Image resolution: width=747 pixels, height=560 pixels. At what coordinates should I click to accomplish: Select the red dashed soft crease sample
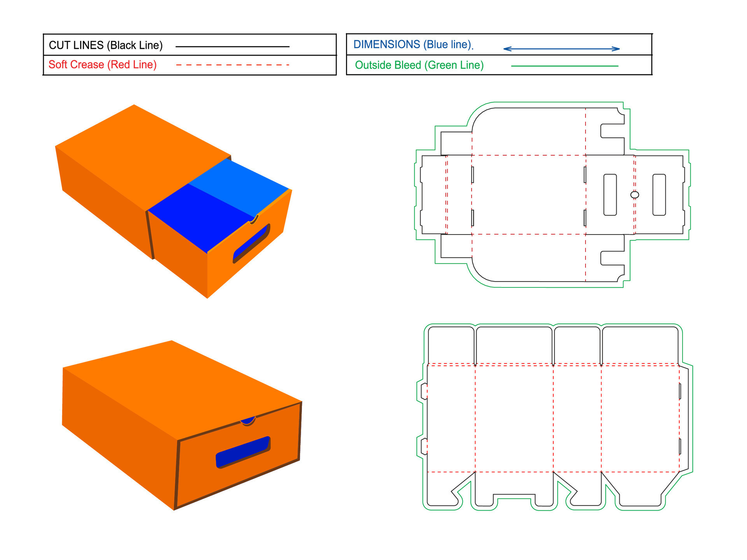click(x=233, y=64)
